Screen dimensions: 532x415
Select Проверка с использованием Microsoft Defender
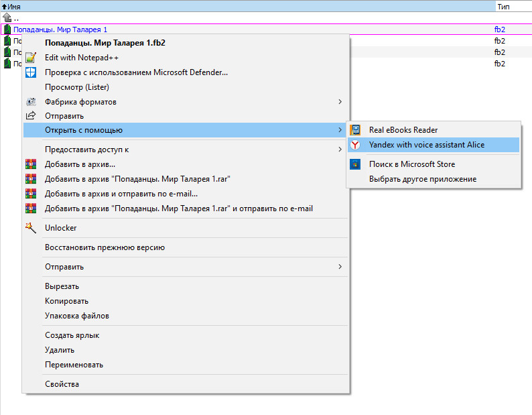tap(186, 72)
